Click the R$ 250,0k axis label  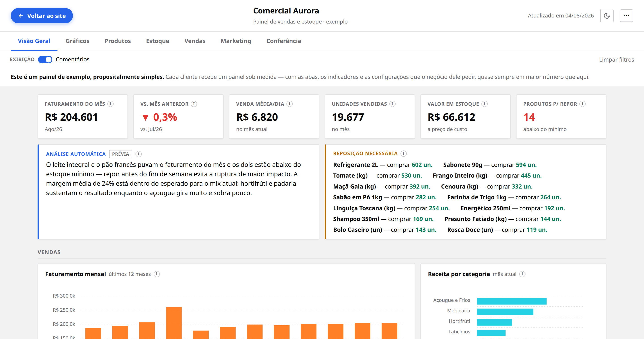tap(64, 310)
